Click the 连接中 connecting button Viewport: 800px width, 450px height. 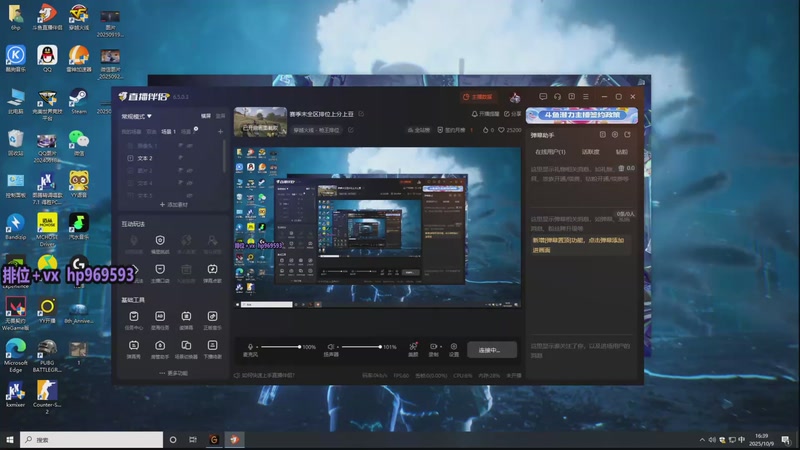492,350
